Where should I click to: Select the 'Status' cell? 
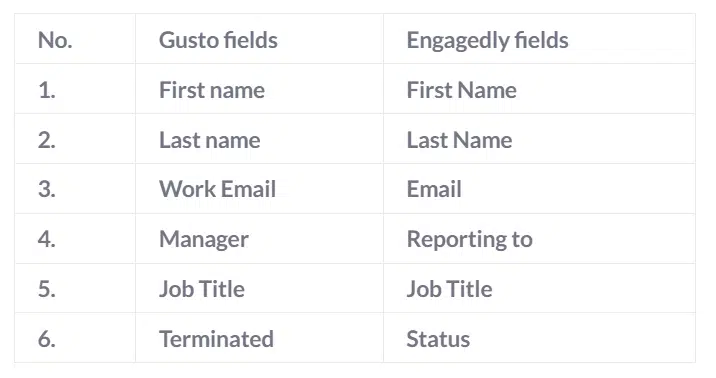(539, 337)
